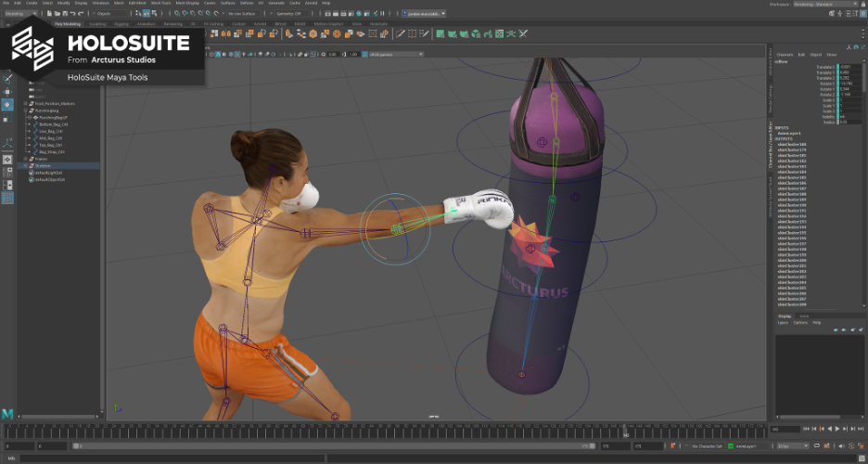Click the Redo arrow icon

coord(81,13)
